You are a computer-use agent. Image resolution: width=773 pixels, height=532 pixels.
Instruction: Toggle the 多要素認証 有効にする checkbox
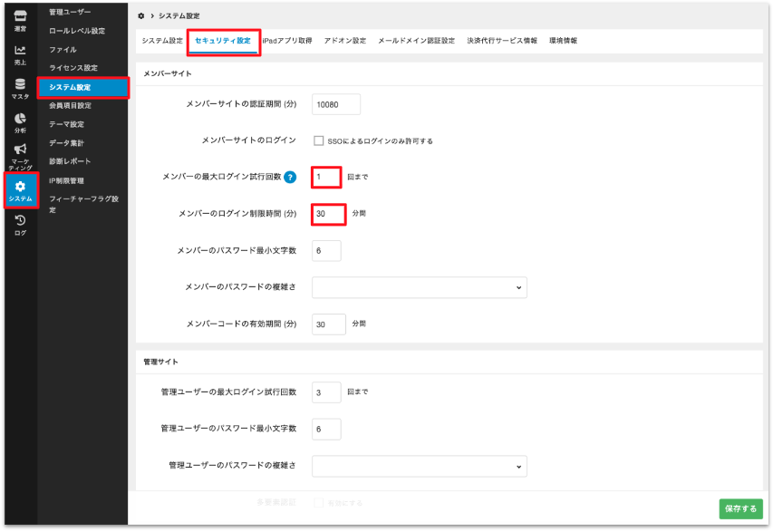click(x=319, y=501)
